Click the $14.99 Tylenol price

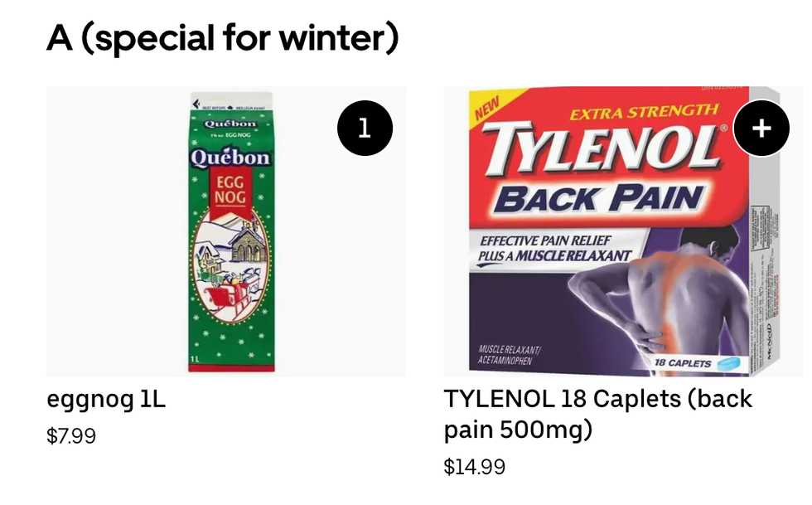tap(474, 467)
